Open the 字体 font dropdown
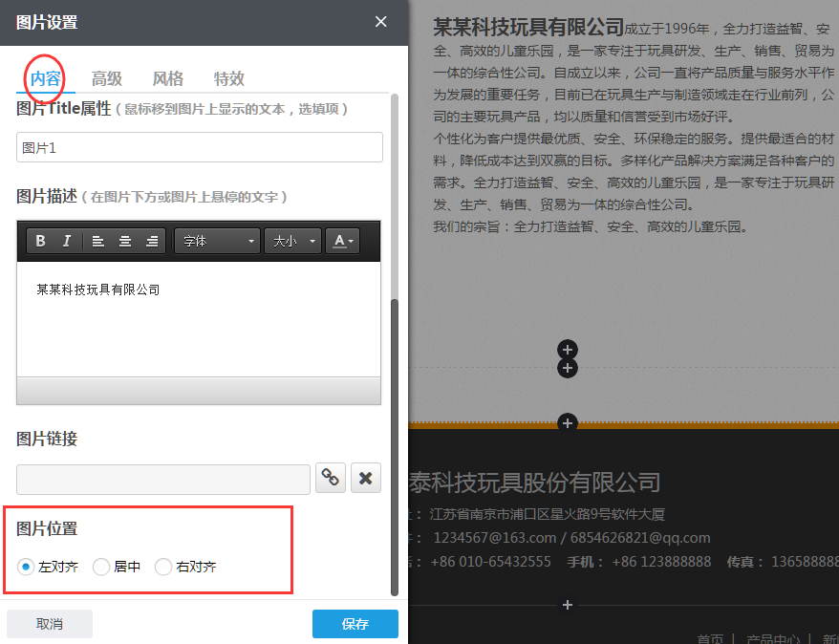 click(217, 241)
